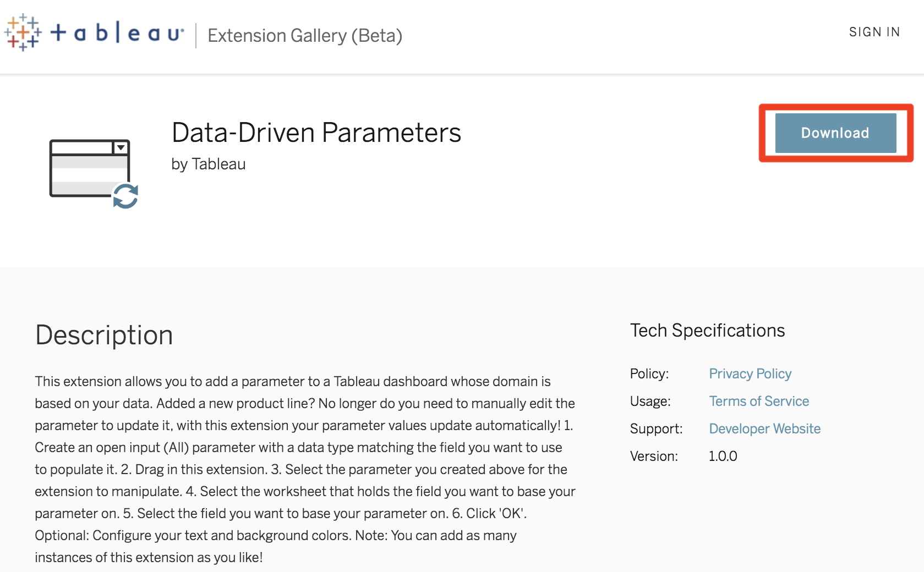Image resolution: width=924 pixels, height=572 pixels.
Task: Click the Policy label
Action: pyautogui.click(x=649, y=374)
